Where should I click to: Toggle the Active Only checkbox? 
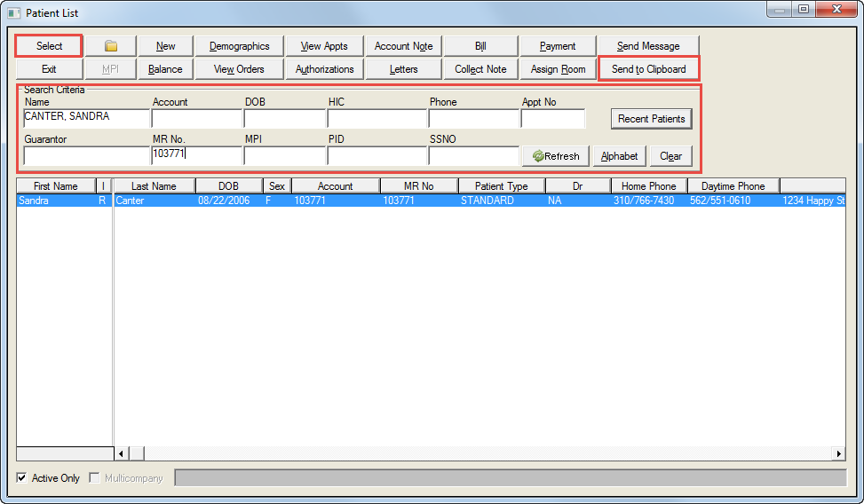coord(22,478)
